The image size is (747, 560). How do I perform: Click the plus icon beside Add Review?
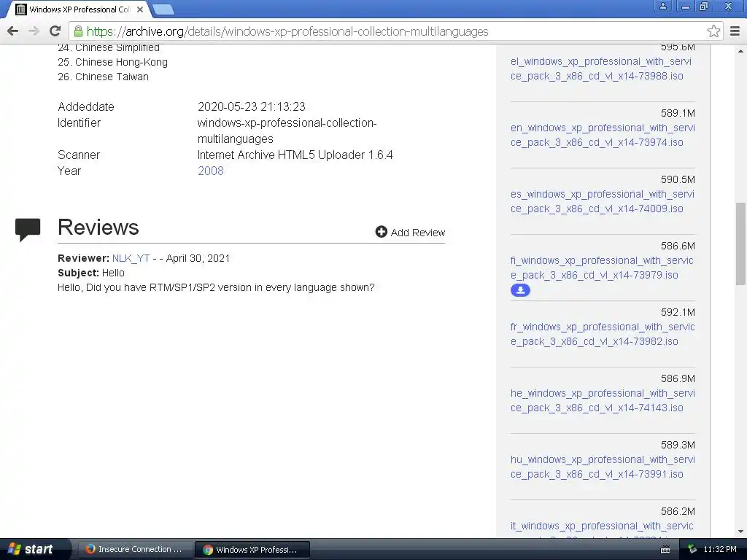(x=381, y=232)
